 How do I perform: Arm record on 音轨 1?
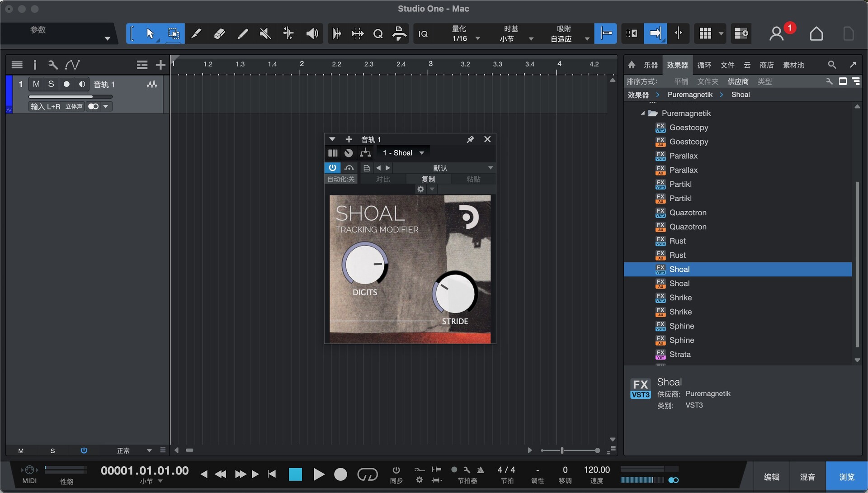(x=66, y=84)
